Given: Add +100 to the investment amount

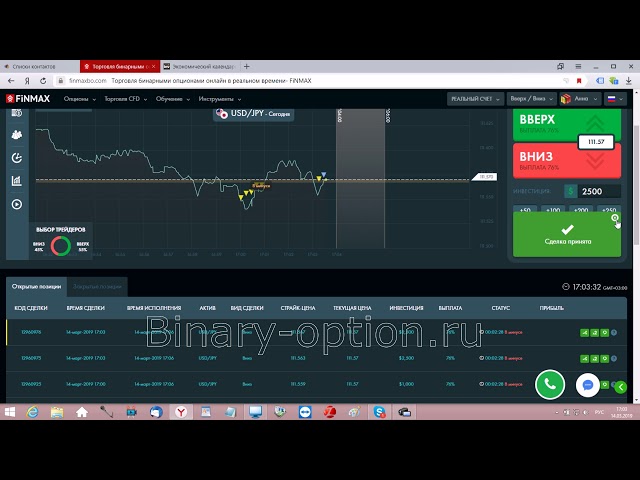Looking at the screenshot, I should (x=552, y=210).
